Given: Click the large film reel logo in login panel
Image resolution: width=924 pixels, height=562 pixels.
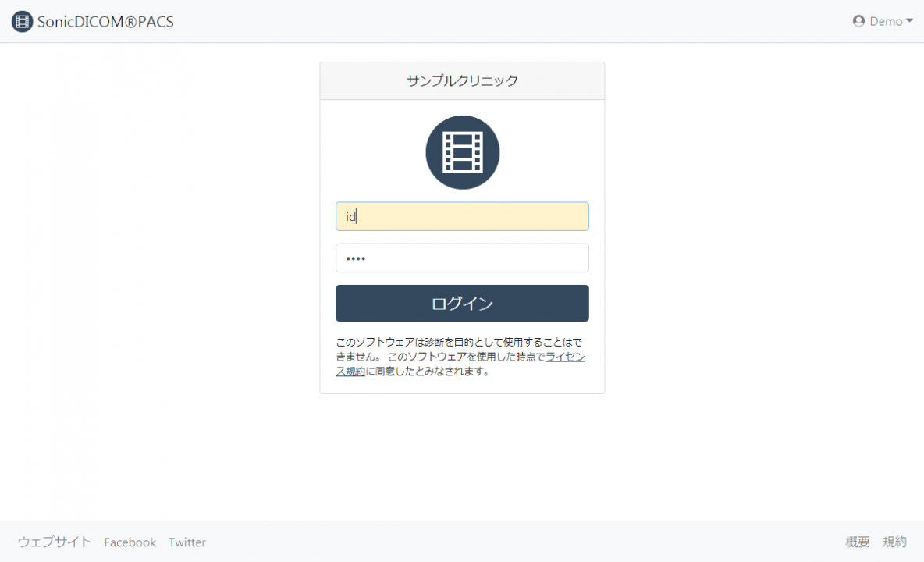Looking at the screenshot, I should [463, 152].
